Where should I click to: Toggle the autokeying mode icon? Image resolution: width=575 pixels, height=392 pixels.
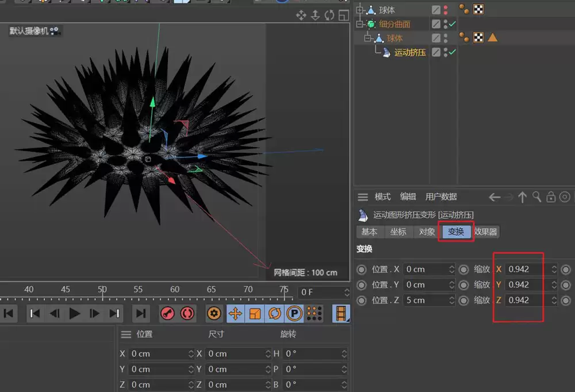pyautogui.click(x=187, y=313)
